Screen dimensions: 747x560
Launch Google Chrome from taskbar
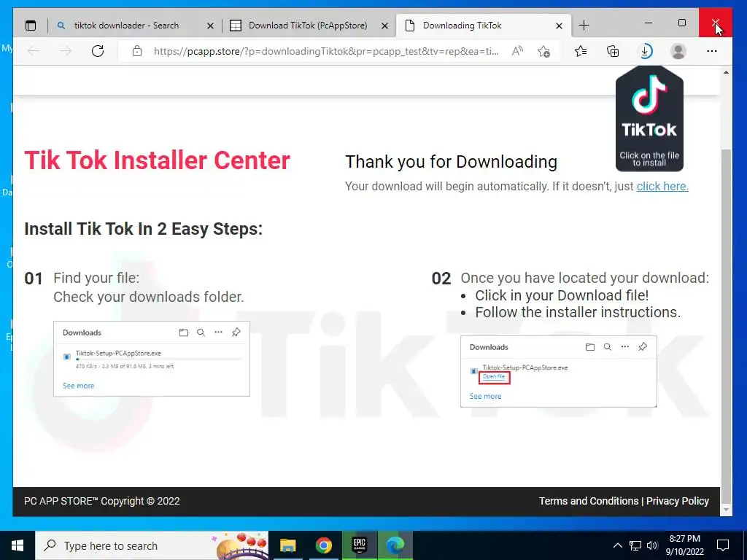323,545
